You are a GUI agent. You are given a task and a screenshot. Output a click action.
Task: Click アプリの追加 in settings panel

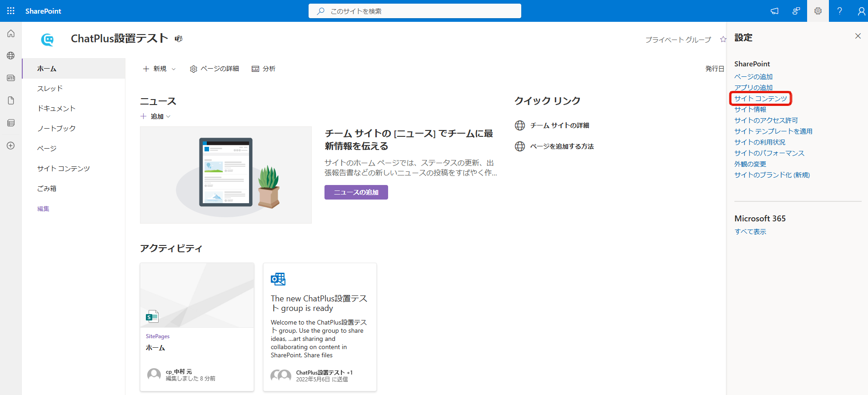[753, 88]
